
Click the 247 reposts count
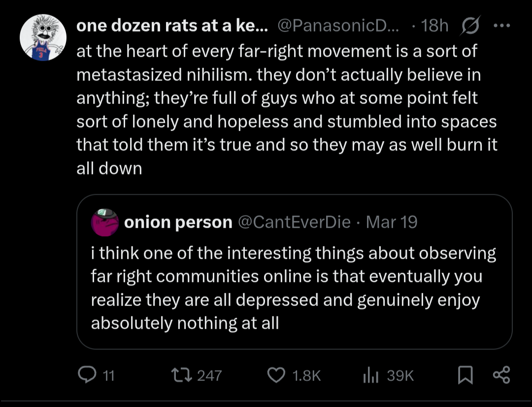click(x=209, y=376)
